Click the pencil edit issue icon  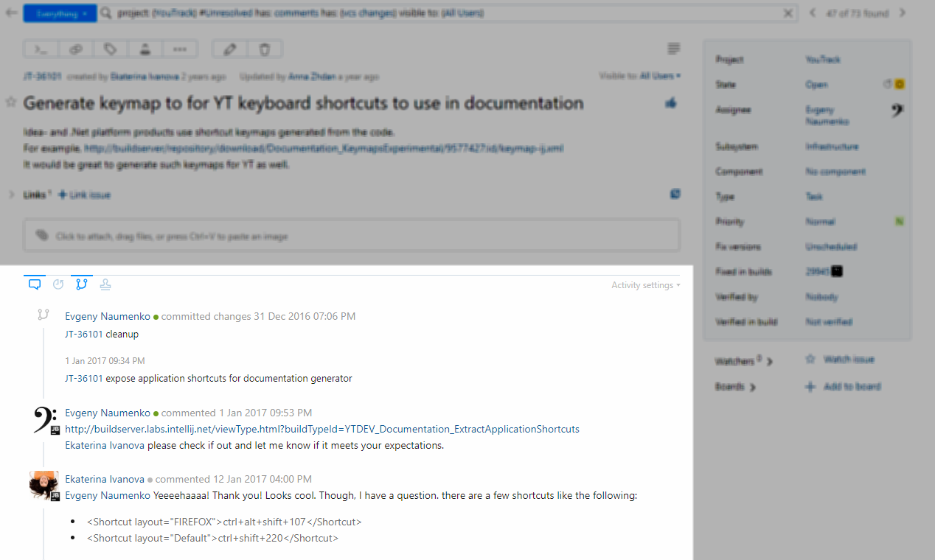[230, 49]
